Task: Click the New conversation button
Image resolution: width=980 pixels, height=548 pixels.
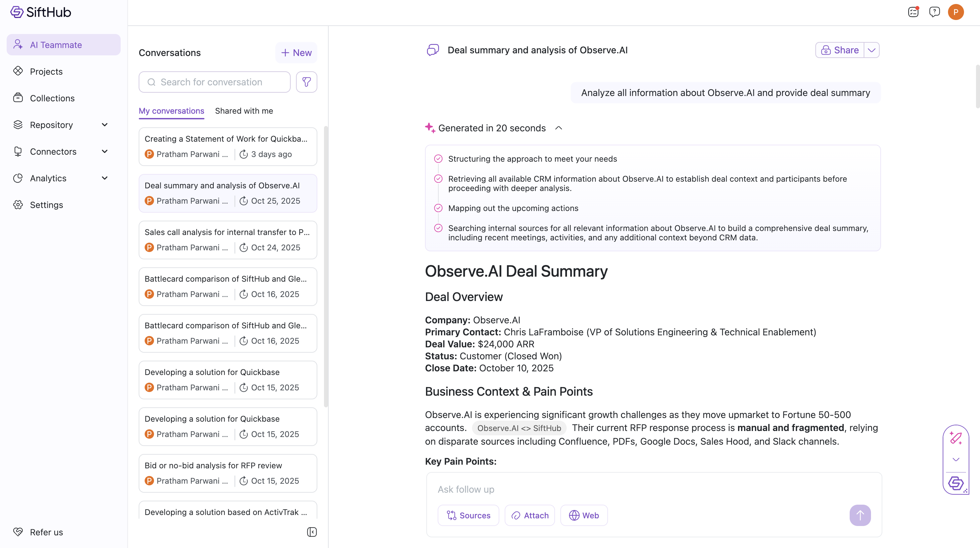Action: point(296,53)
